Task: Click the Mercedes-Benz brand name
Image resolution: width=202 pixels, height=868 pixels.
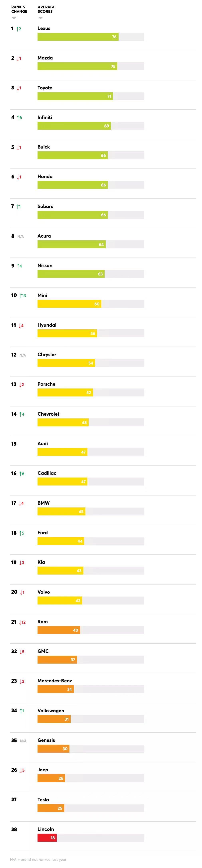Action: click(x=54, y=681)
